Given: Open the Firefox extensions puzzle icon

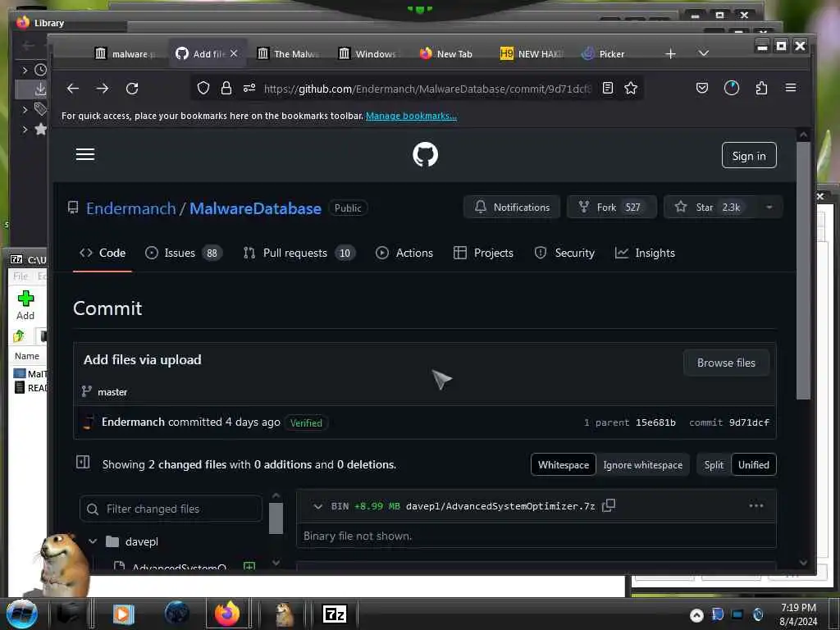Looking at the screenshot, I should click(x=761, y=88).
